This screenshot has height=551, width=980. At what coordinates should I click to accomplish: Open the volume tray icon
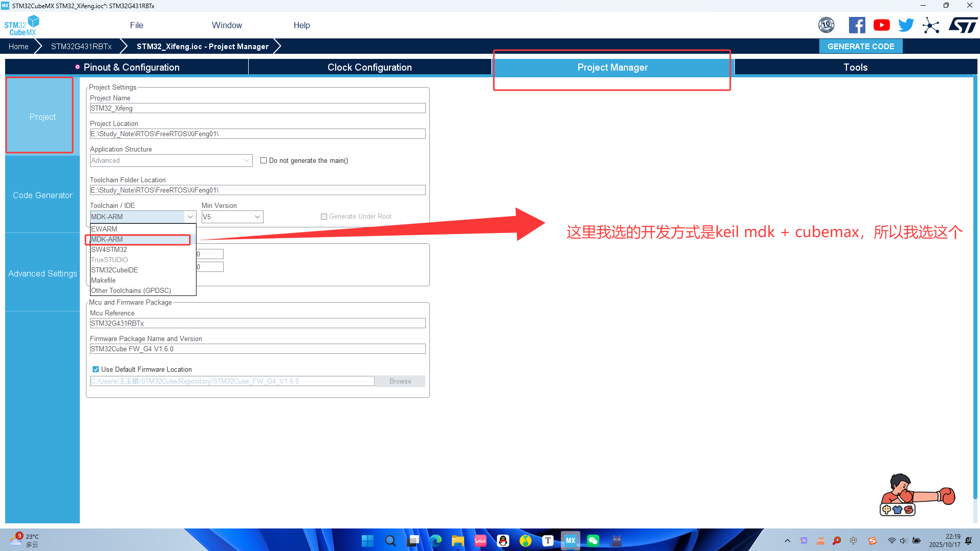[x=903, y=541]
